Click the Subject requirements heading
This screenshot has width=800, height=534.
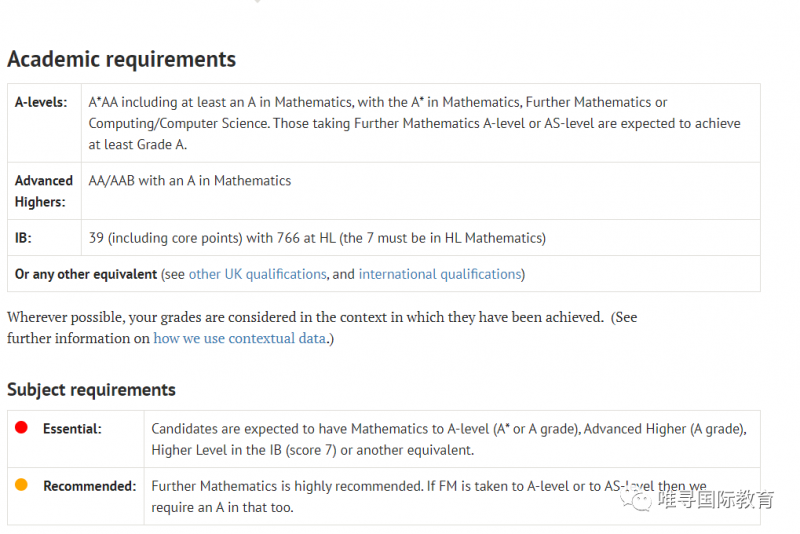(91, 390)
